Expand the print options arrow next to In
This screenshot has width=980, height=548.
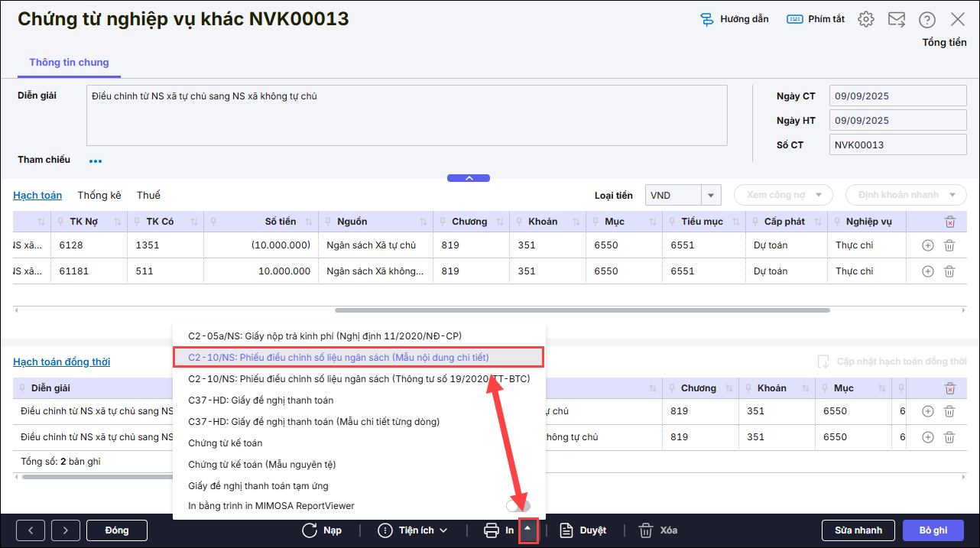tap(528, 530)
